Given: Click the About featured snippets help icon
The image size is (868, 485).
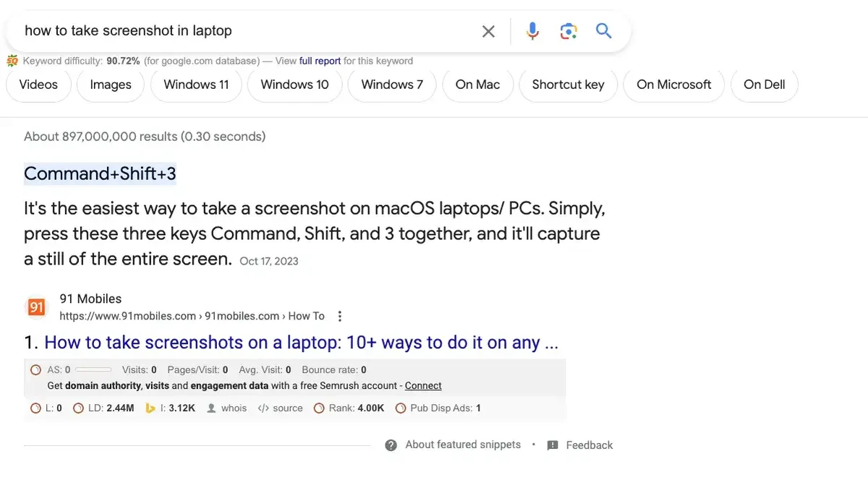Looking at the screenshot, I should click(391, 445).
